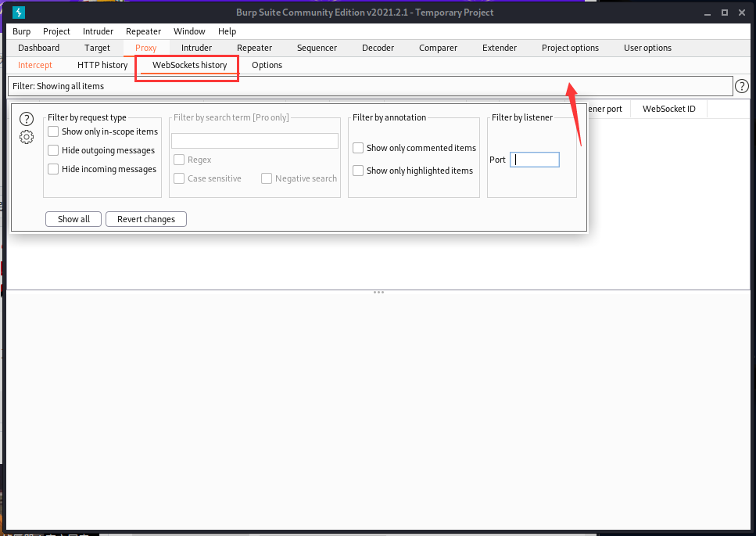Open the Sequencer tab
Screen dimensions: 756x536
click(x=317, y=48)
